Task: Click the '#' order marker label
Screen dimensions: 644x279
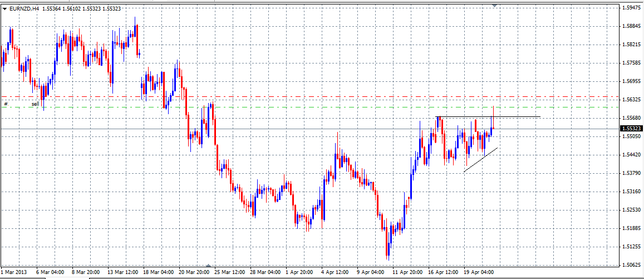Action: coord(6,104)
